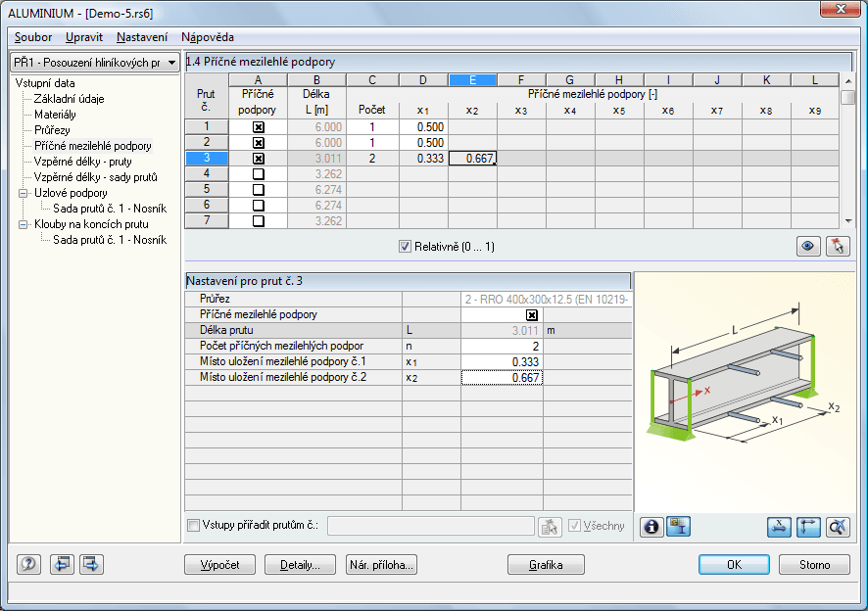Click the eye view mode icon
Viewport: 868px width, 611px height.
pos(807,246)
